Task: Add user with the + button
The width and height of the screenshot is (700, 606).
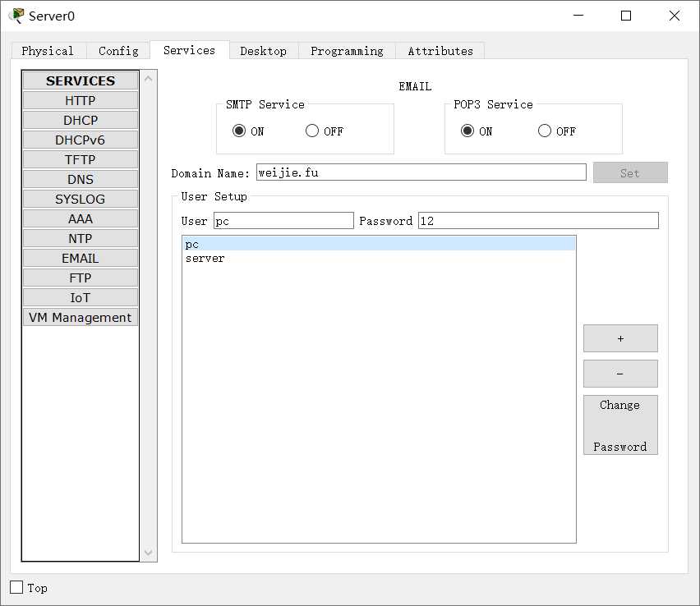Action: click(620, 338)
